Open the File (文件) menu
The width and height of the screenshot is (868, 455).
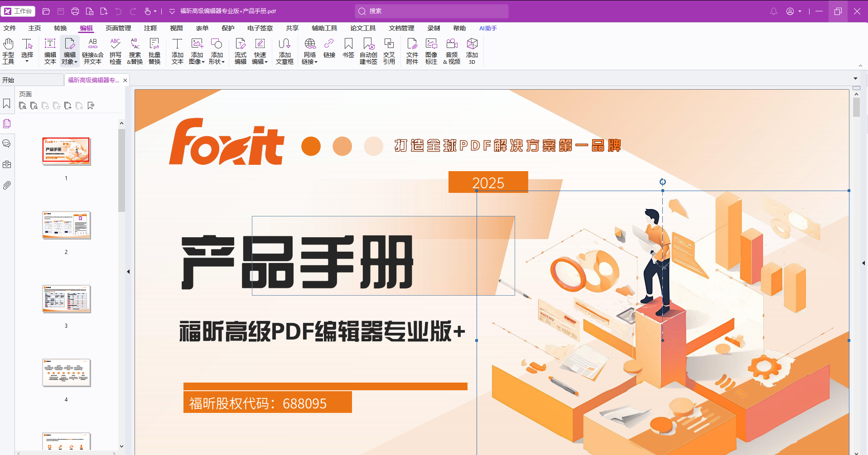tap(10, 28)
